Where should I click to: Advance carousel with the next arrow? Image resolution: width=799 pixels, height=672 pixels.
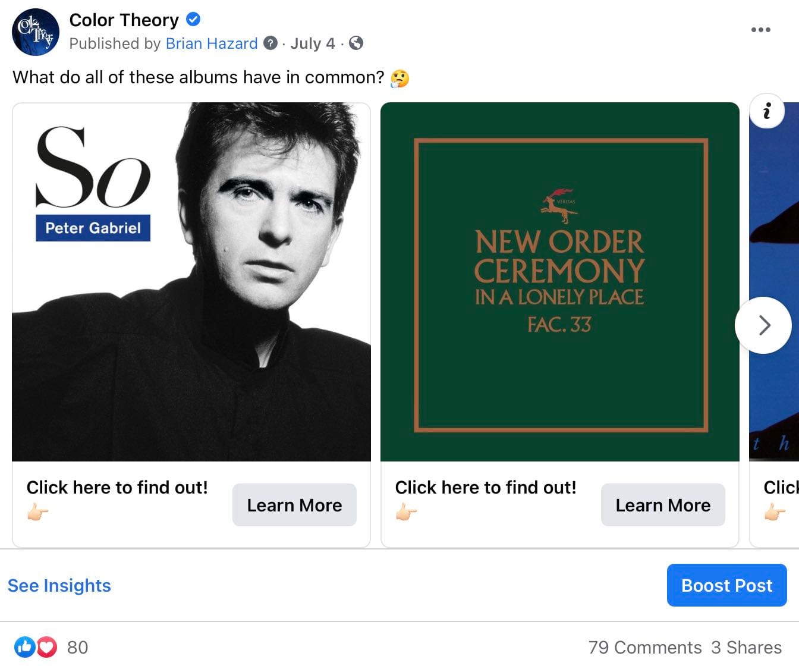tap(763, 325)
